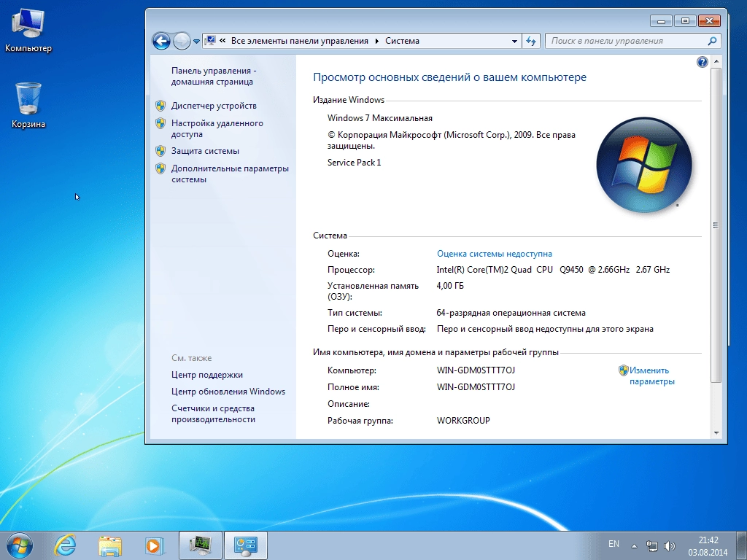Viewport: 747px width, 560px height.
Task: Click memory value '4,00 ГБ'
Action: tap(450, 286)
